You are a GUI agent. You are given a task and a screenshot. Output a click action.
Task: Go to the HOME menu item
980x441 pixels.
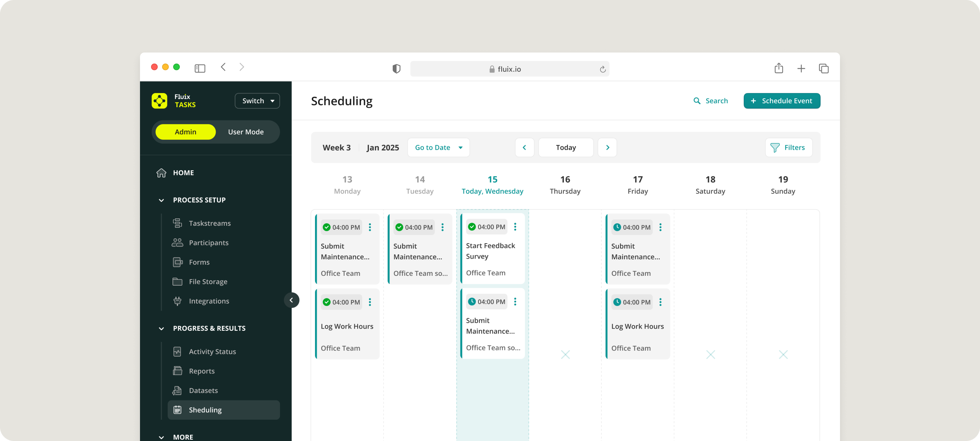pyautogui.click(x=183, y=173)
